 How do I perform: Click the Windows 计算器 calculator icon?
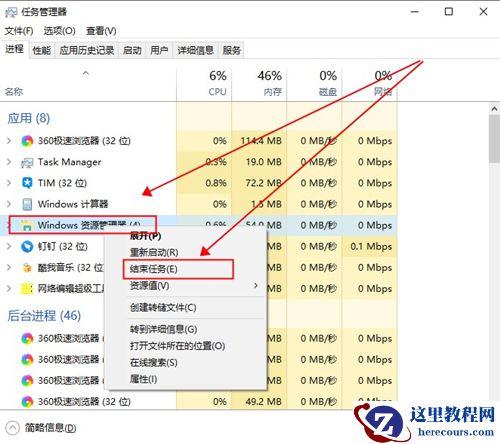tap(27, 204)
